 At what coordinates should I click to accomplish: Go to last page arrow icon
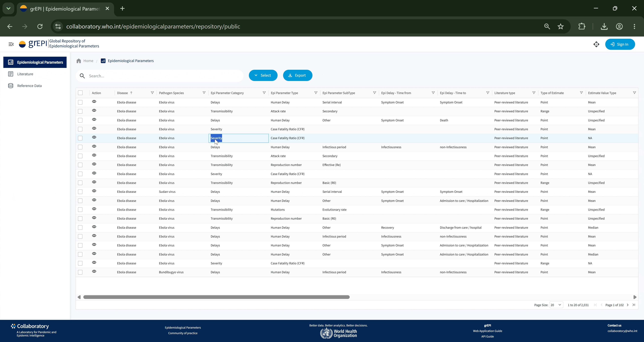(x=634, y=305)
